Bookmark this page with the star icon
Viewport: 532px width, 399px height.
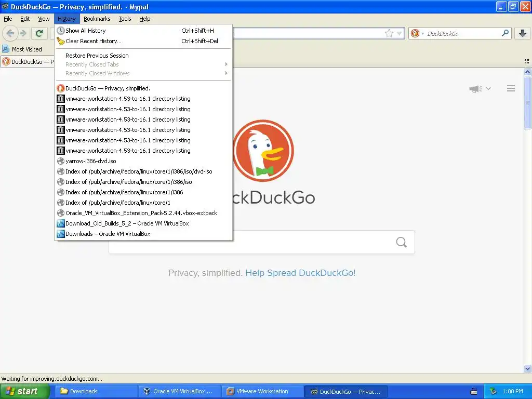(x=389, y=33)
